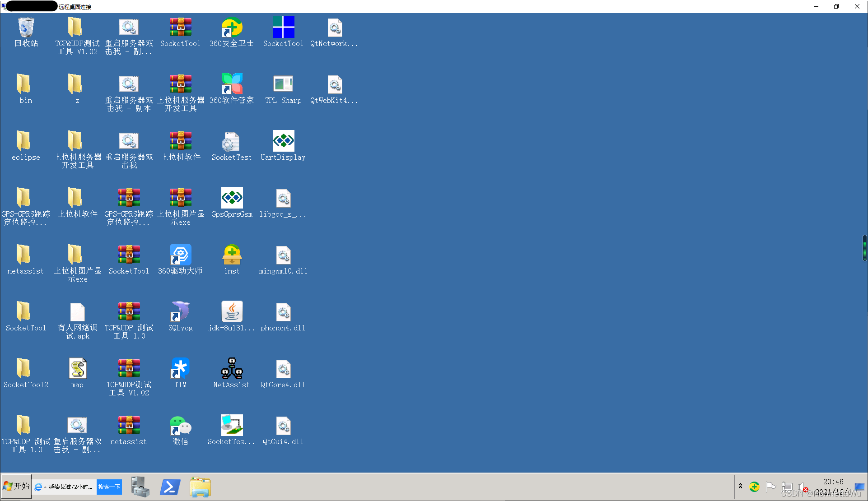Click the 搜索一下 search button
Viewport: 868px width, 501px height.
point(109,487)
